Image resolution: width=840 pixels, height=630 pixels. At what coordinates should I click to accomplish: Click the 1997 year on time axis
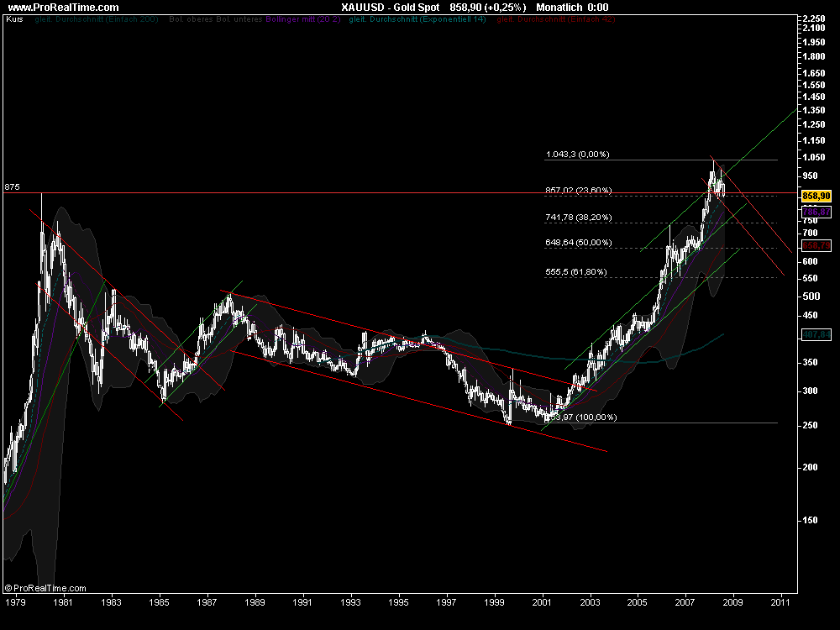(446, 602)
